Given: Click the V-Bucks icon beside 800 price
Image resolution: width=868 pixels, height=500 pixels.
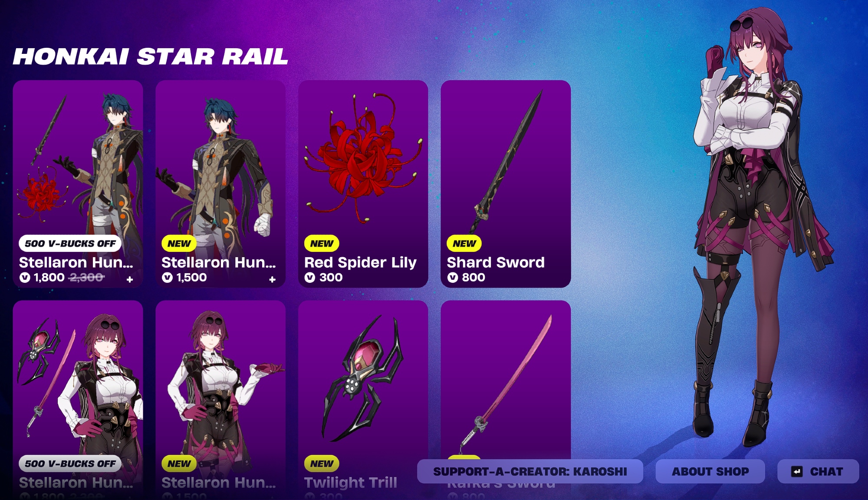Looking at the screenshot, I should pyautogui.click(x=453, y=278).
